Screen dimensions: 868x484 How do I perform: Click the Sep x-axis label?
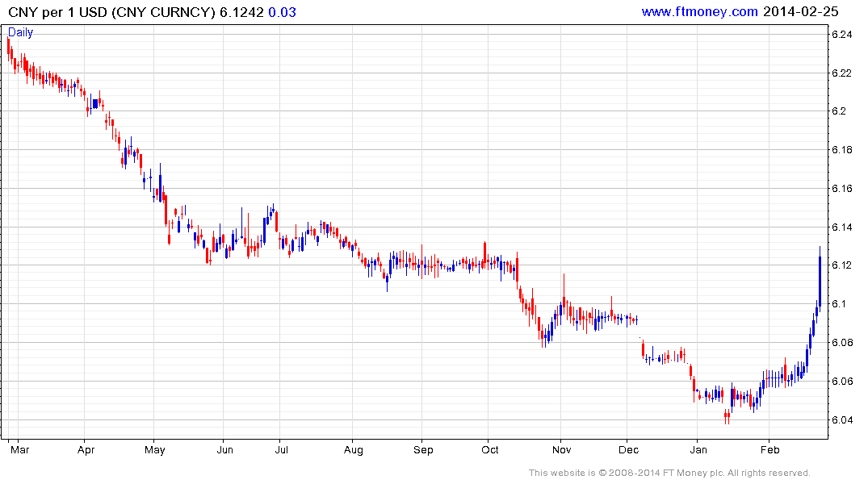pos(423,449)
